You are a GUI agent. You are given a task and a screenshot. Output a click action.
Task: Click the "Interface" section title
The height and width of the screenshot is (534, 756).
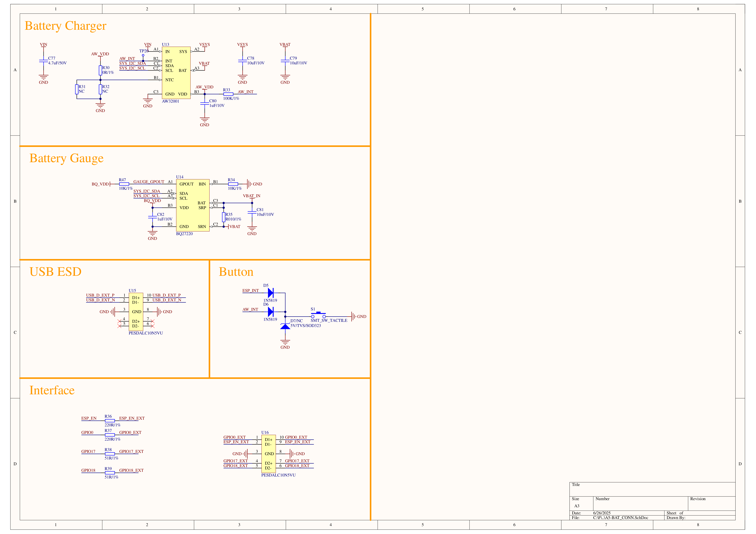click(x=52, y=390)
